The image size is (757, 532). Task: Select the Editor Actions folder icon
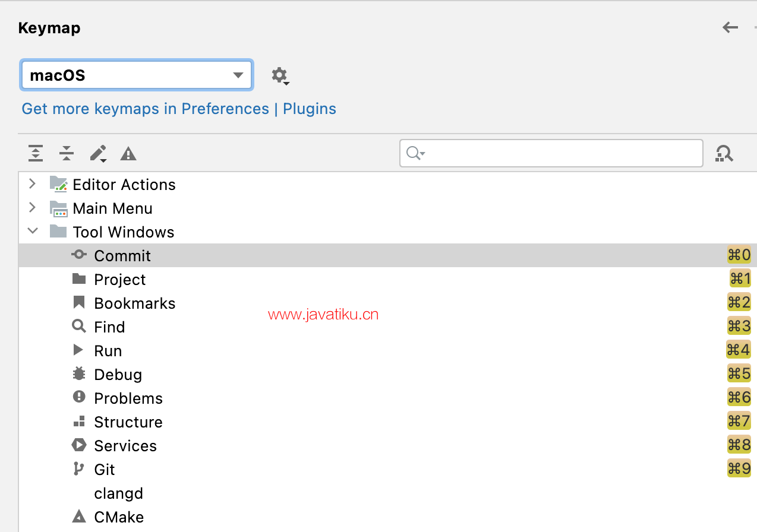click(x=58, y=184)
